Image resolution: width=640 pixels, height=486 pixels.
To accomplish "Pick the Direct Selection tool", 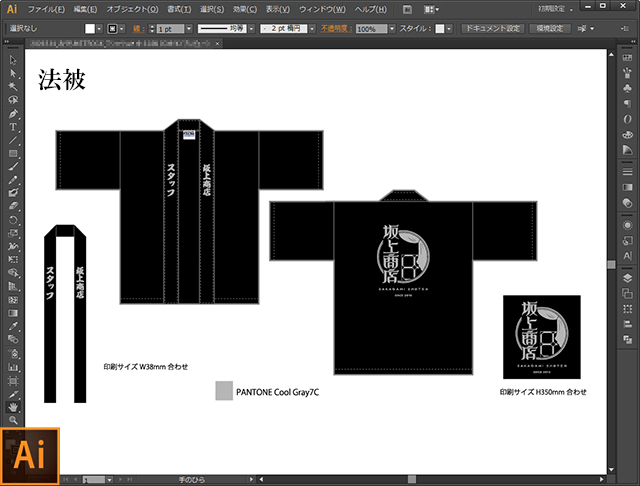I will [13, 73].
